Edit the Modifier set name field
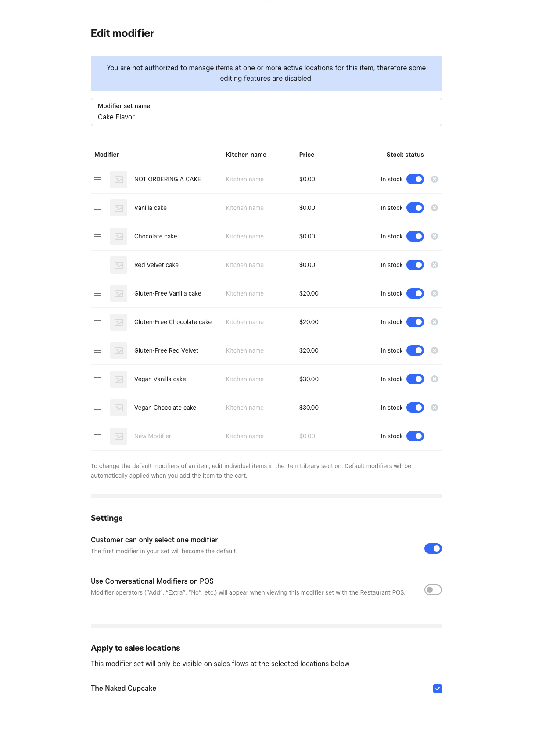 [266, 112]
